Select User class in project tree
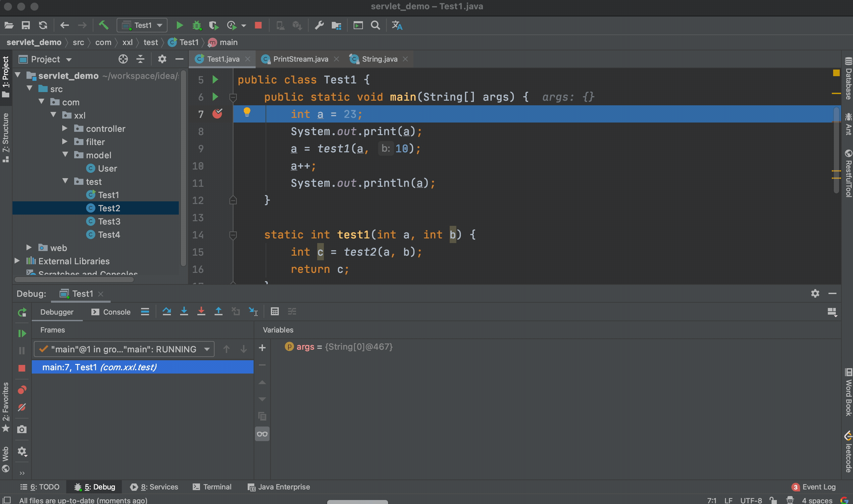The height and width of the screenshot is (504, 853). tap(107, 169)
